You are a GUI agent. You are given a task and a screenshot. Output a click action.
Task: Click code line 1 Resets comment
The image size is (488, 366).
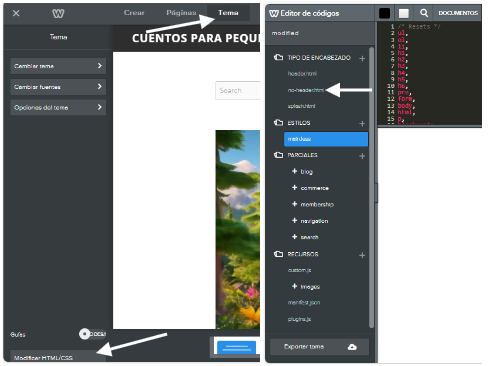coord(419,27)
